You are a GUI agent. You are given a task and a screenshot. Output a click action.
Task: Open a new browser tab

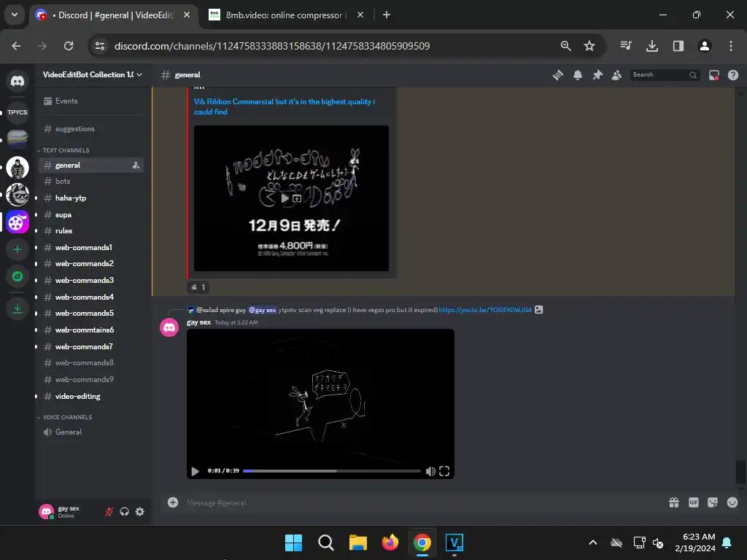[x=387, y=15]
